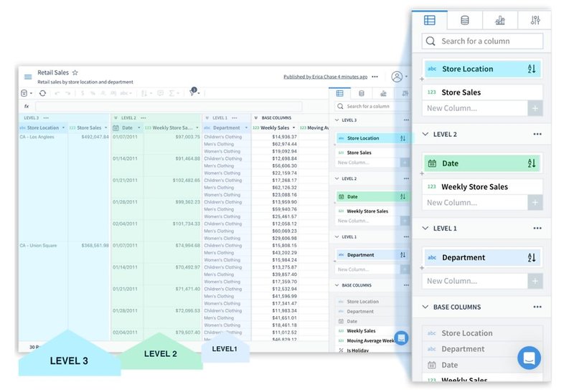This screenshot has width=574, height=392.
Task: Select Weekly Store Sales in the enlarged panel
Action: point(482,187)
